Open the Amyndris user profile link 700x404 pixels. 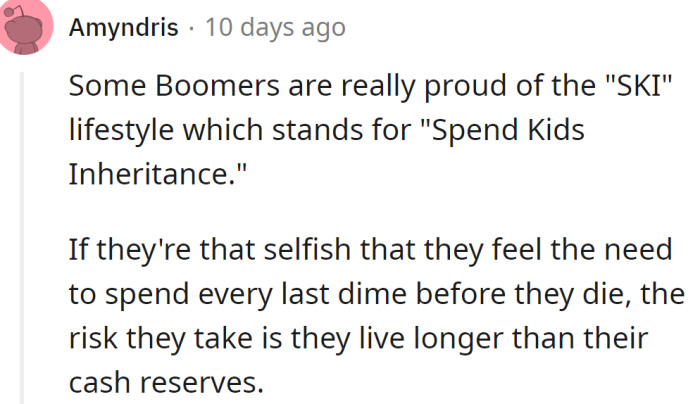124,28
